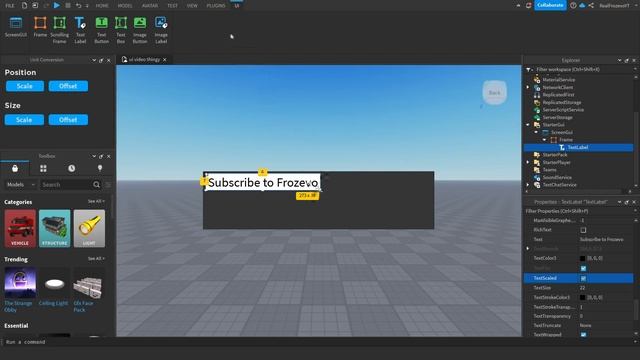Viewport: 640px width, 360px height.
Task: Switch to the VIEW ribbon tab
Action: [192, 6]
